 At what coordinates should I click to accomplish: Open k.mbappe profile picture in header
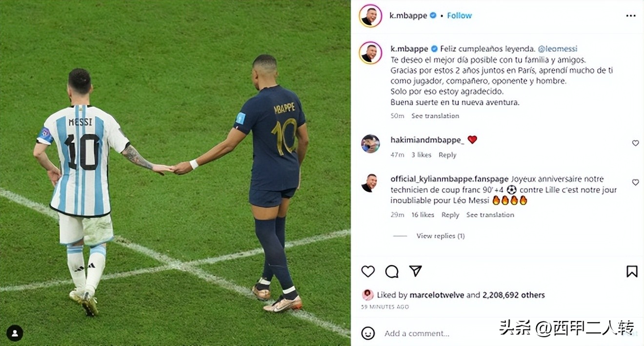point(370,16)
